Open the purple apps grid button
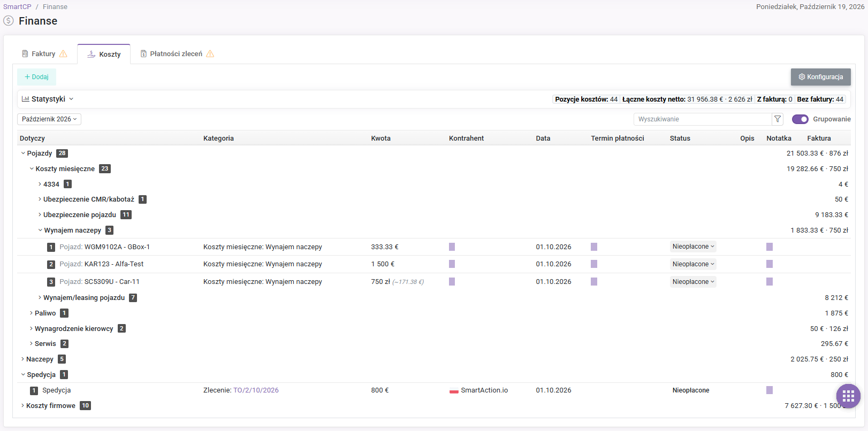Viewport: 868px width, 431px height. (x=848, y=396)
